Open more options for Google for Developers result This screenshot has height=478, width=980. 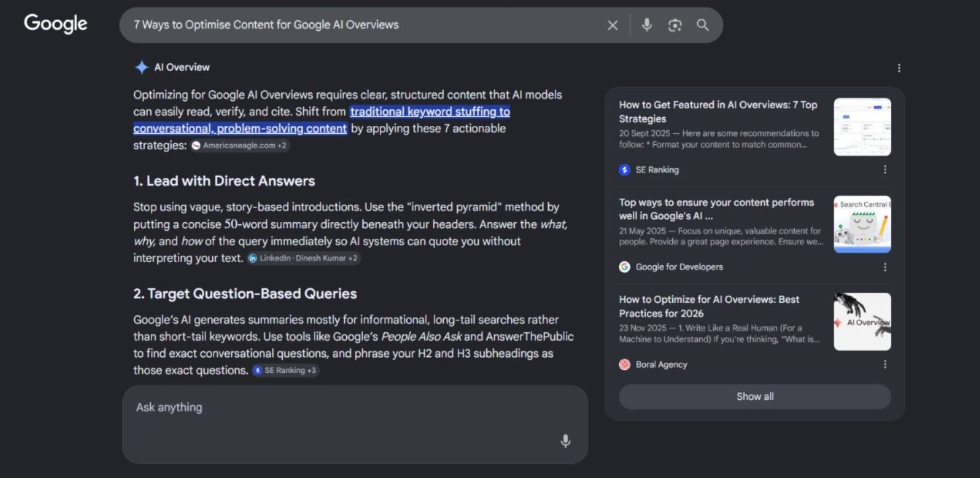(885, 267)
